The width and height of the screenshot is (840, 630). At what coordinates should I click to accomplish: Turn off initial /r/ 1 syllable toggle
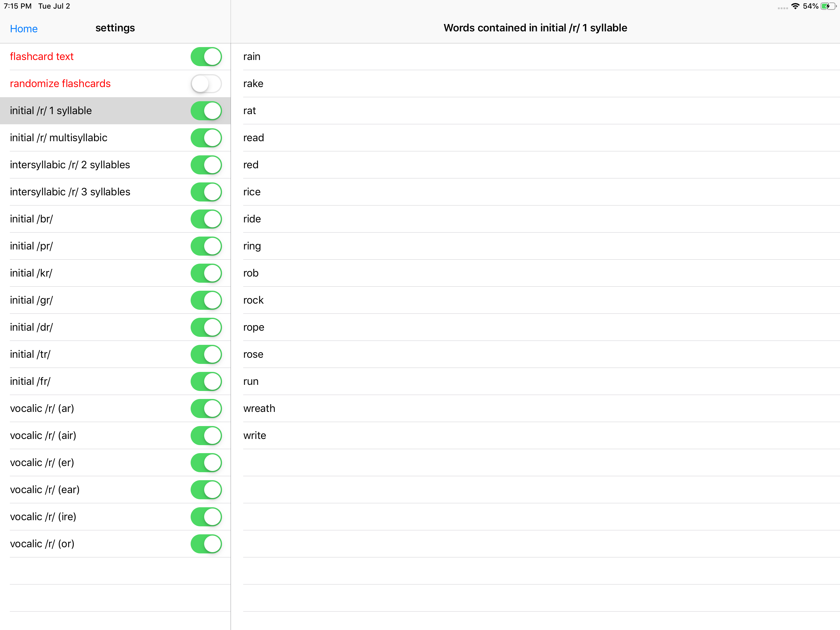pos(206,111)
